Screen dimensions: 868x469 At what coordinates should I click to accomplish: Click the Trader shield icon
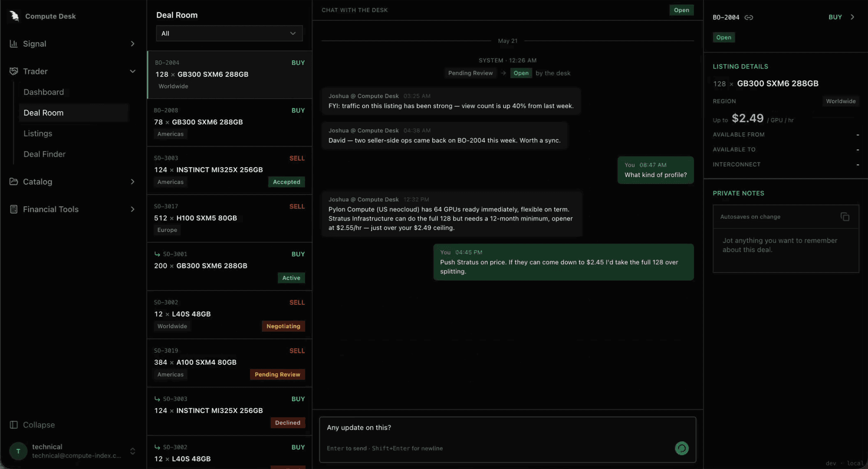[x=13, y=71]
